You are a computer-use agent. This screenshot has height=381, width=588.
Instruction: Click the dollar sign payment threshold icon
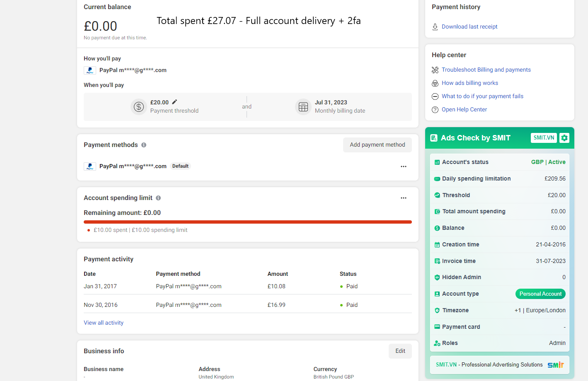pos(139,107)
